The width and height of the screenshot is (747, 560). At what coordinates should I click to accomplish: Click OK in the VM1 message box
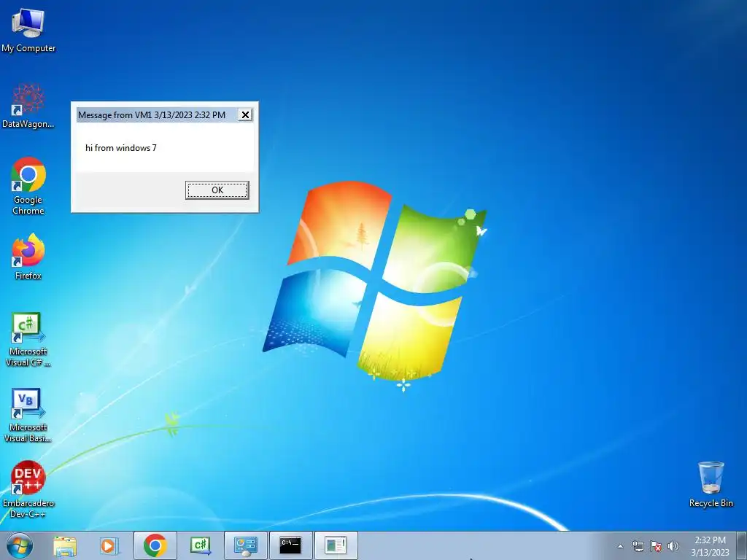(217, 190)
